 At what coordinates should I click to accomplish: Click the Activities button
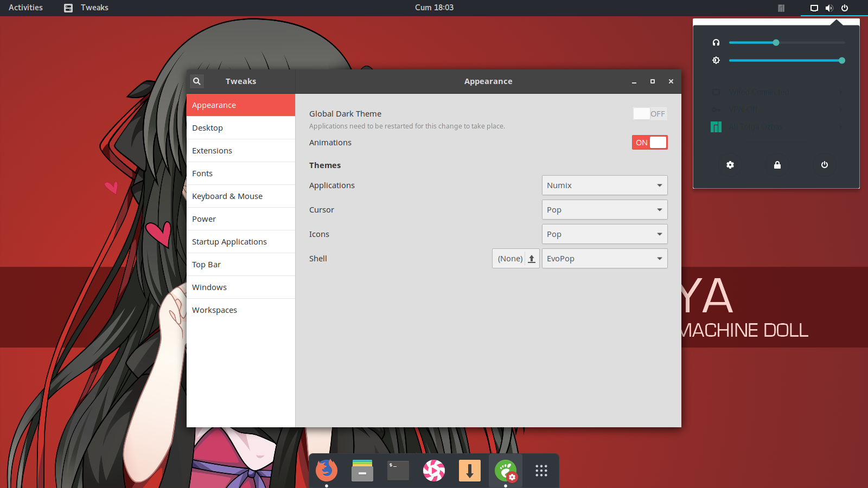[x=25, y=8]
